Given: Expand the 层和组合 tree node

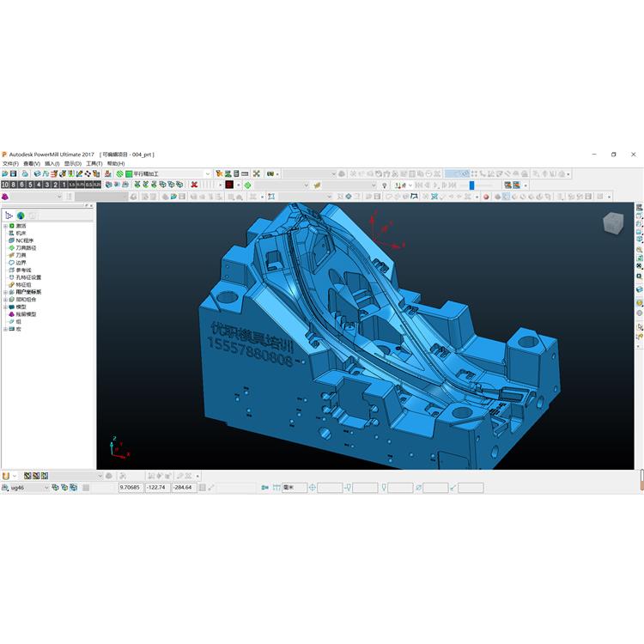Looking at the screenshot, I should coord(5,300).
